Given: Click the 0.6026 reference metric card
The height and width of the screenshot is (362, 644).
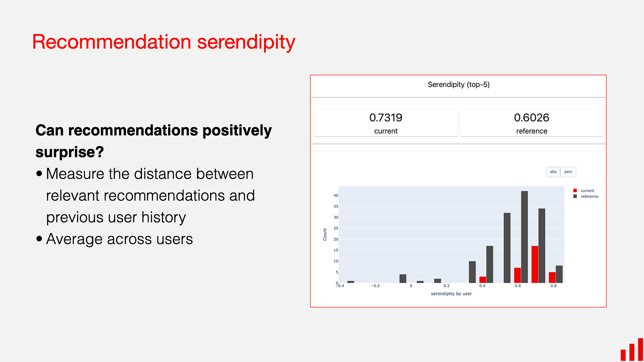Looking at the screenshot, I should click(x=531, y=122).
